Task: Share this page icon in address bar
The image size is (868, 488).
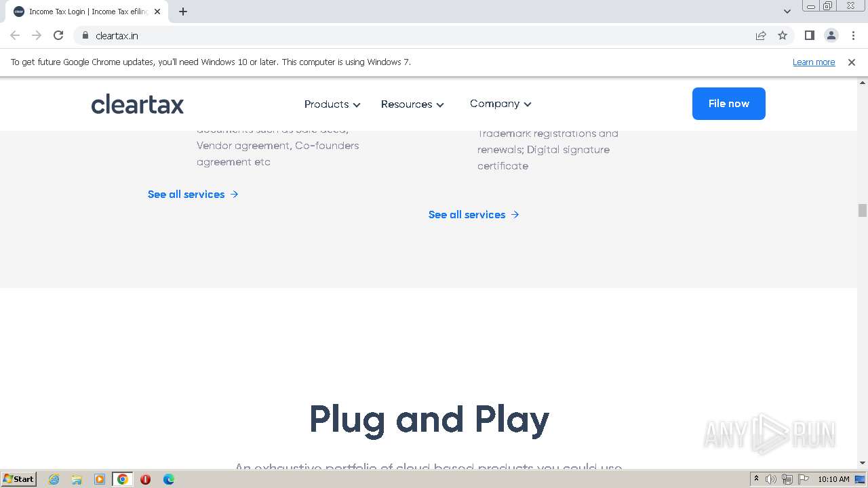Action: (761, 35)
